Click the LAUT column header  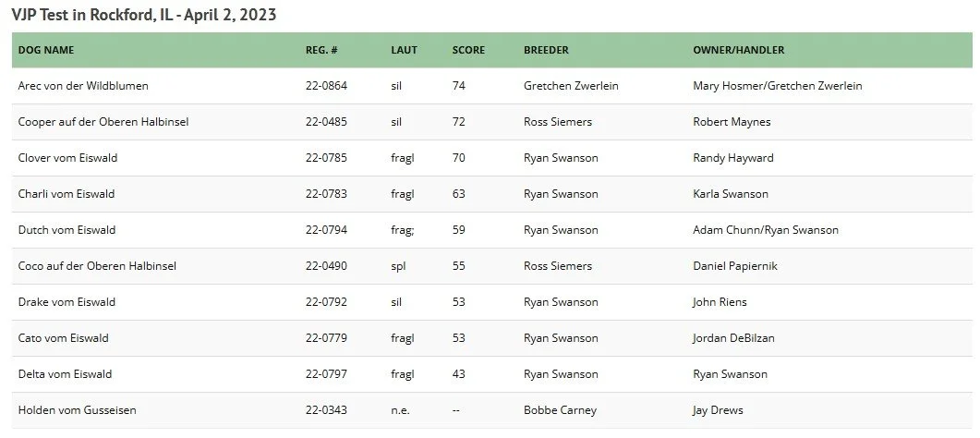[x=404, y=50]
